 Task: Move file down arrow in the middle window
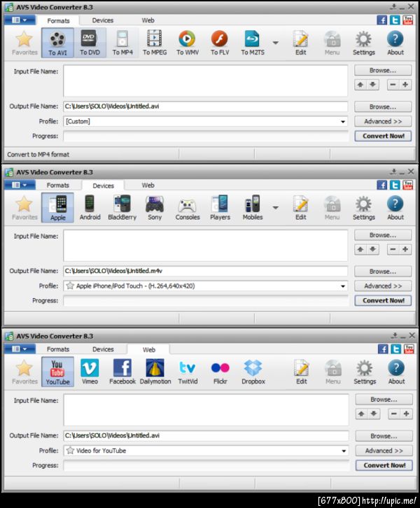(x=372, y=250)
